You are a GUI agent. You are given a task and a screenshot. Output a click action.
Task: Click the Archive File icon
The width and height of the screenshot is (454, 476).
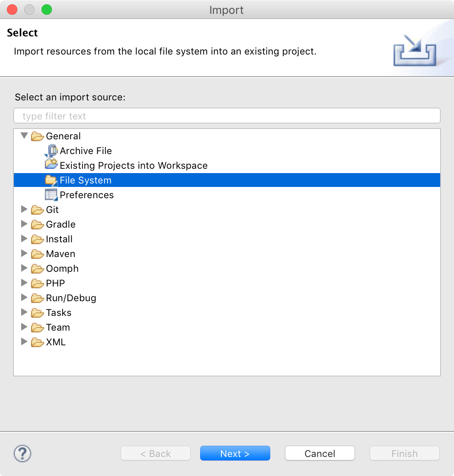[x=51, y=151]
